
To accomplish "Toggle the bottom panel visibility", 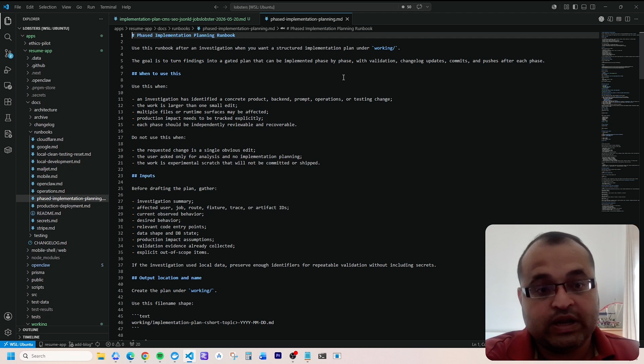I will (584, 7).
